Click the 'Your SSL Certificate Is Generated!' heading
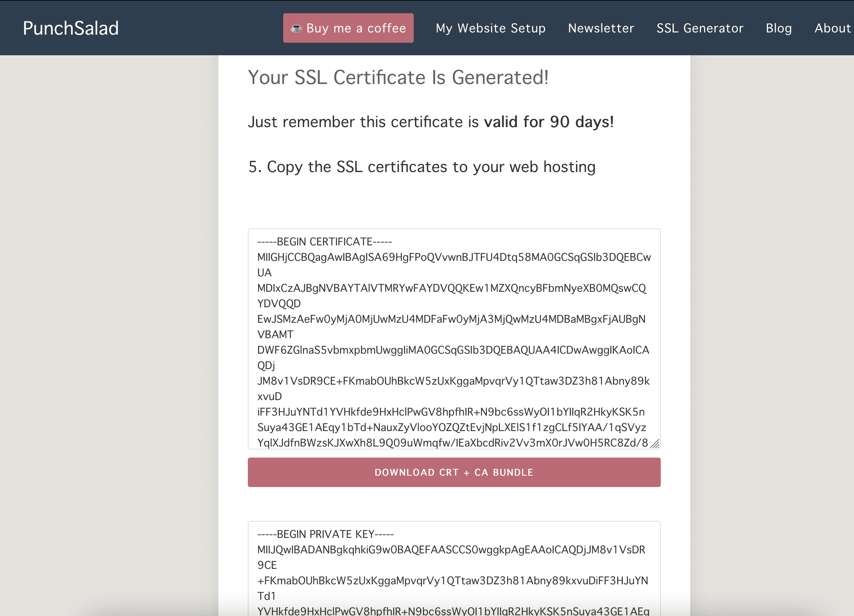 tap(398, 77)
